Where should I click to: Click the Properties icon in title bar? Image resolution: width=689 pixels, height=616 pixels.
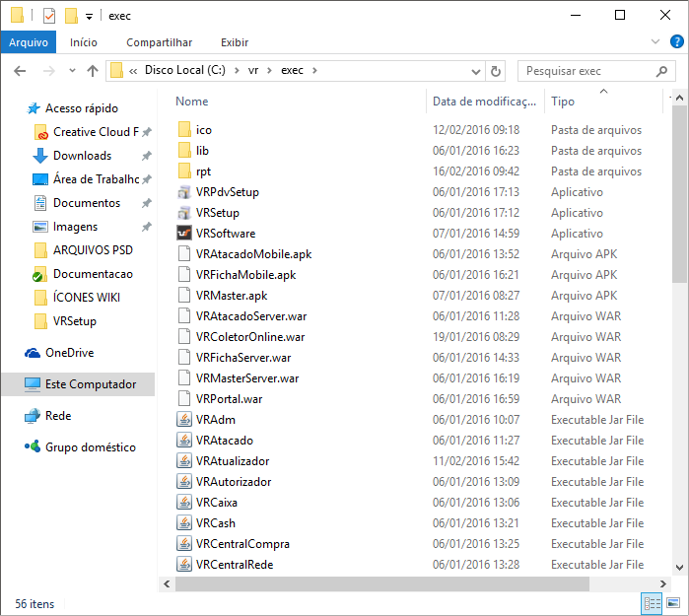[49, 16]
